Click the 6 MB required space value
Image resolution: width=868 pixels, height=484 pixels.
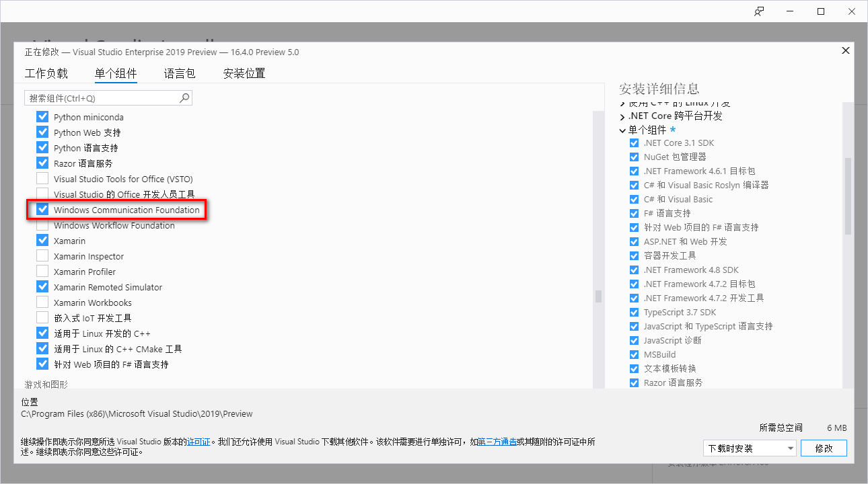(837, 428)
